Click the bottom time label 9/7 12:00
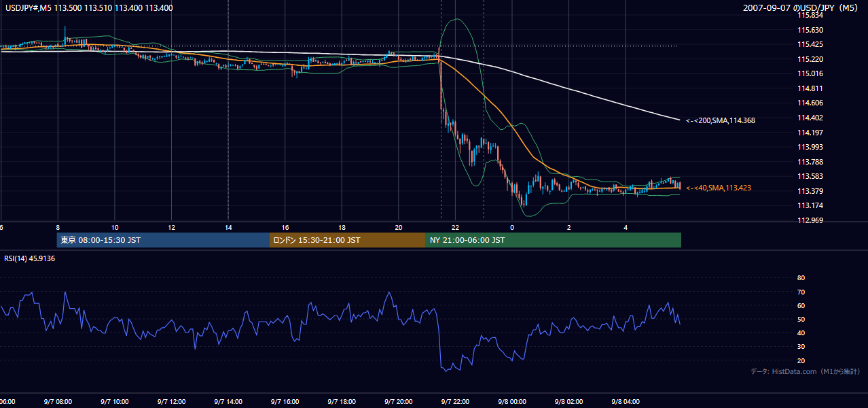868x408 pixels. pyautogui.click(x=172, y=401)
